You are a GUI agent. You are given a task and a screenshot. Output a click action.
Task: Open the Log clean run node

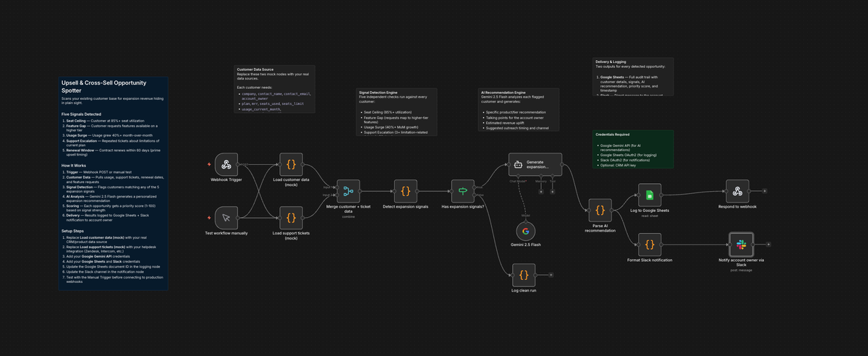tap(524, 275)
